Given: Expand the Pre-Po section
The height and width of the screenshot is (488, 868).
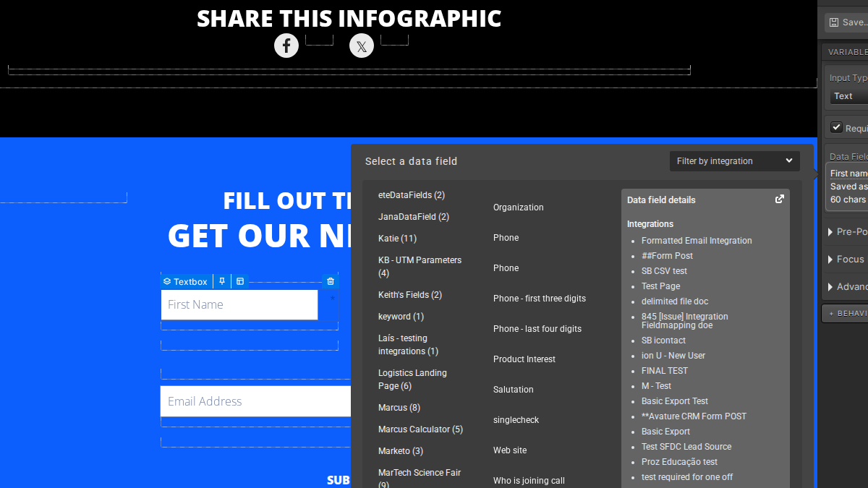Looking at the screenshot, I should click(847, 232).
